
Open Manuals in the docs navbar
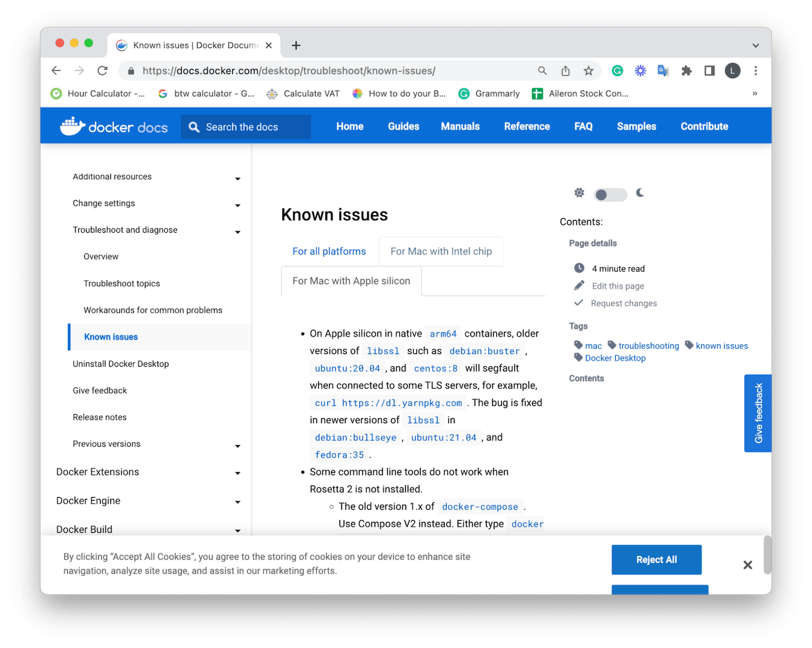(461, 126)
